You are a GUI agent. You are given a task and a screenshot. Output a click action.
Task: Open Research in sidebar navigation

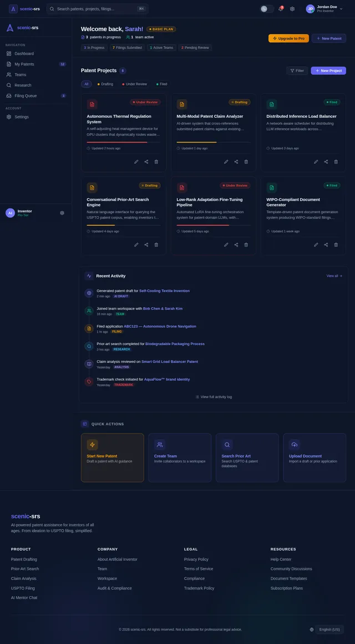35,85
